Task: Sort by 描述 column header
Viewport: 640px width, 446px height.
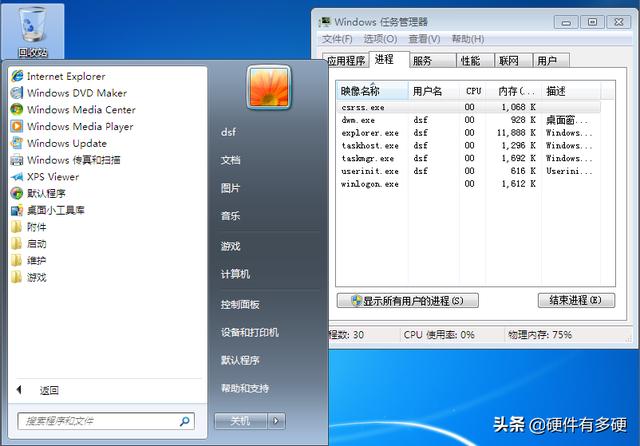Action: pyautogui.click(x=571, y=91)
